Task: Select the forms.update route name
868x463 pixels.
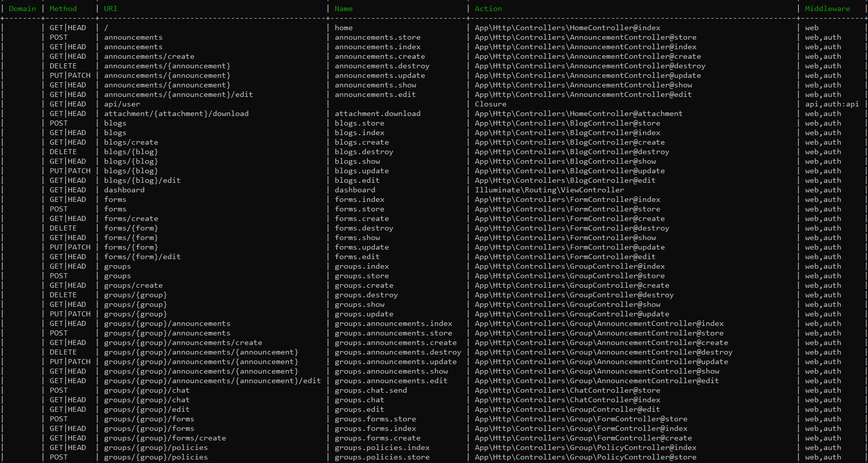Action: tap(361, 247)
